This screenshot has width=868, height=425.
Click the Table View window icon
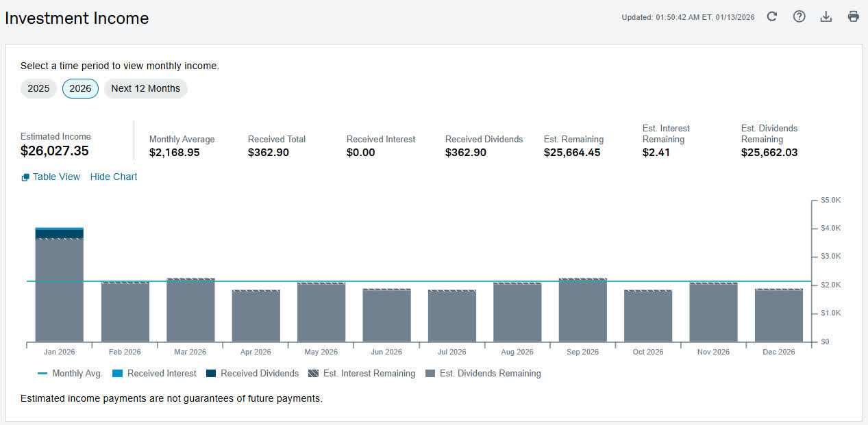(25, 177)
